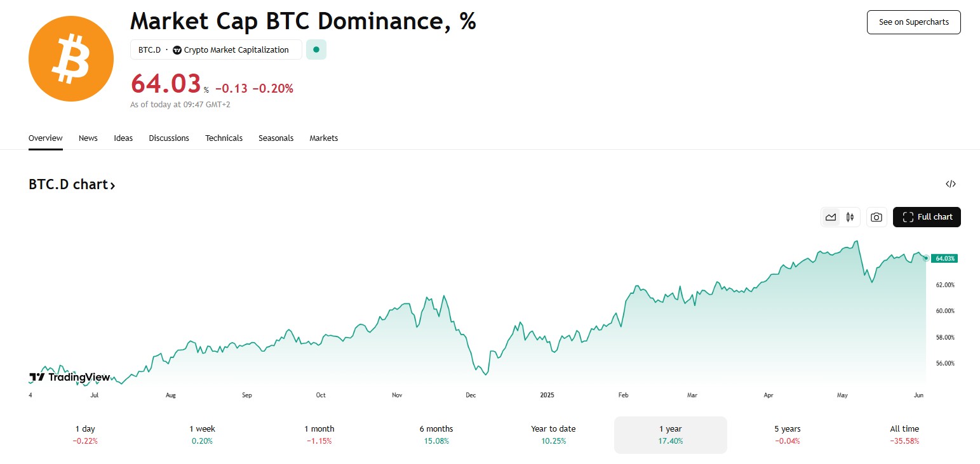The height and width of the screenshot is (464, 980).
Task: Switch to candlestick chart view icon
Action: tap(850, 217)
